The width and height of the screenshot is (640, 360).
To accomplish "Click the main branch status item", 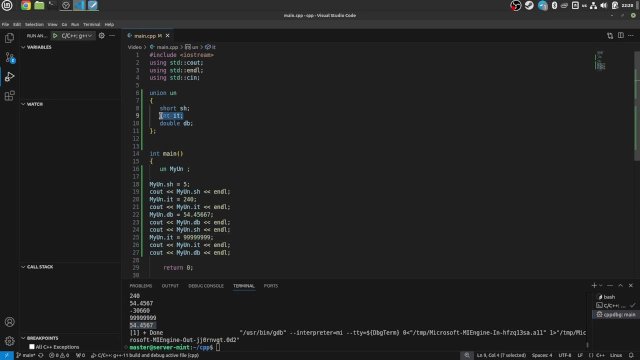I will coord(25,356).
